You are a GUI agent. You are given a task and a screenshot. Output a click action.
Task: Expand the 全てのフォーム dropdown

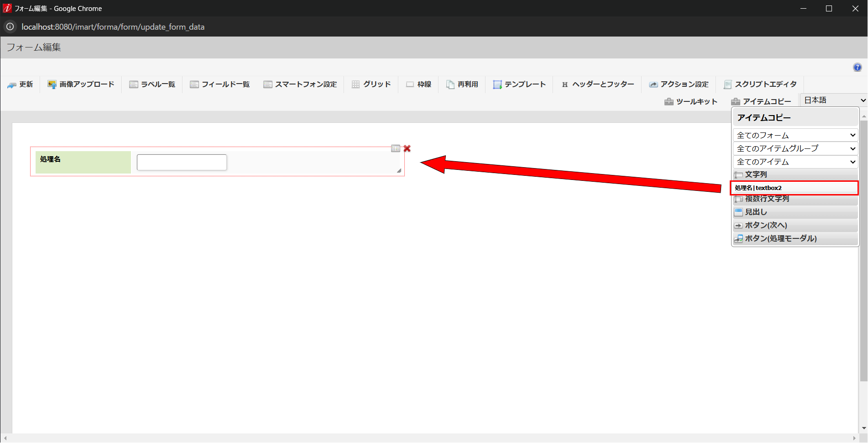[x=795, y=135]
